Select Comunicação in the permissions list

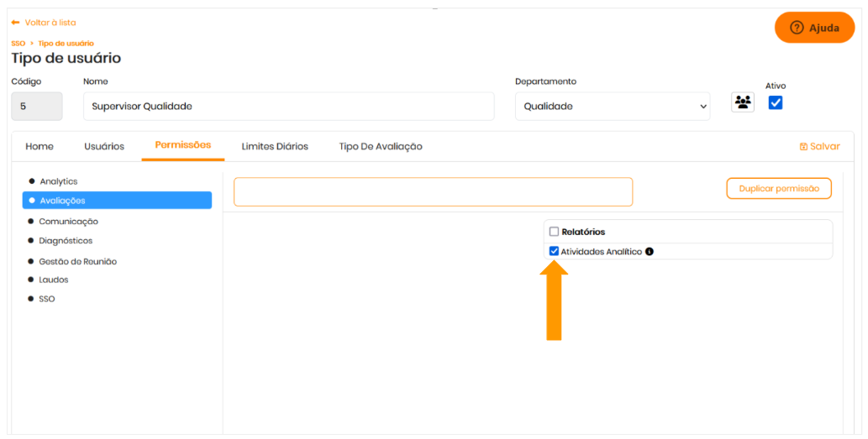(68, 222)
